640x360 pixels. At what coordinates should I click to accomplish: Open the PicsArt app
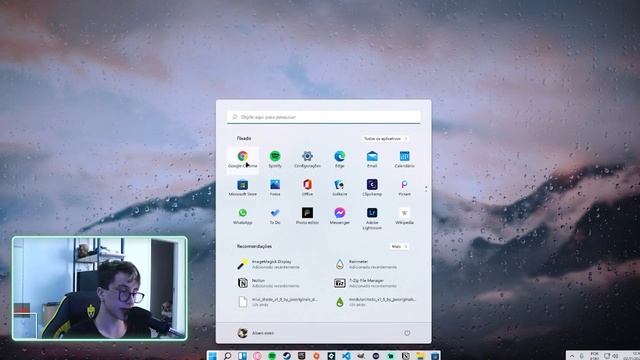coord(404,188)
